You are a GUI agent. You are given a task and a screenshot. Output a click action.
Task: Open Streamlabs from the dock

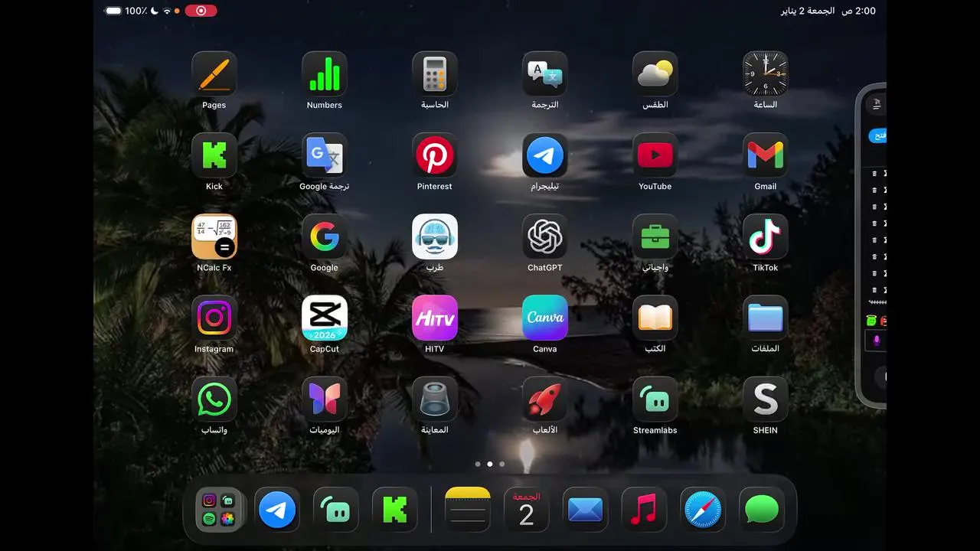[336, 510]
